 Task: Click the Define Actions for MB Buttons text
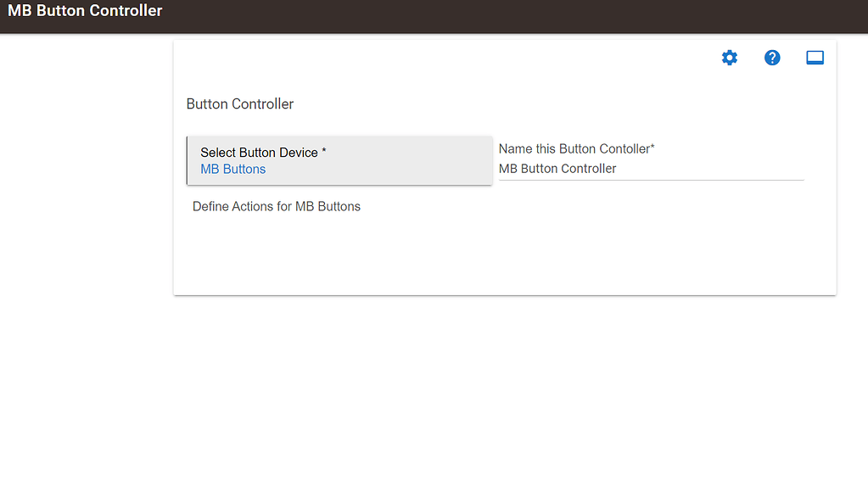coord(277,206)
